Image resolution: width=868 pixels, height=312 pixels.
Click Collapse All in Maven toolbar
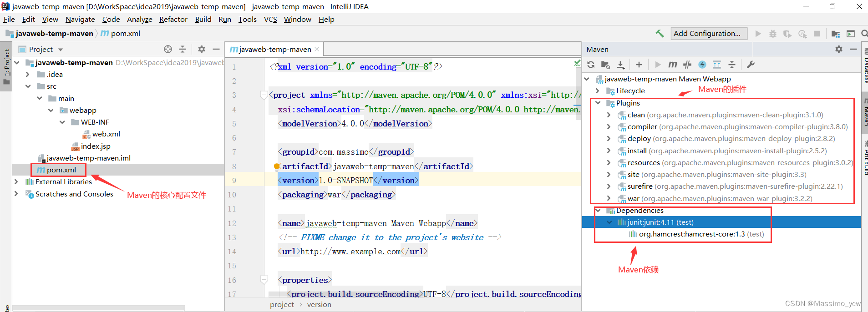pyautogui.click(x=732, y=65)
